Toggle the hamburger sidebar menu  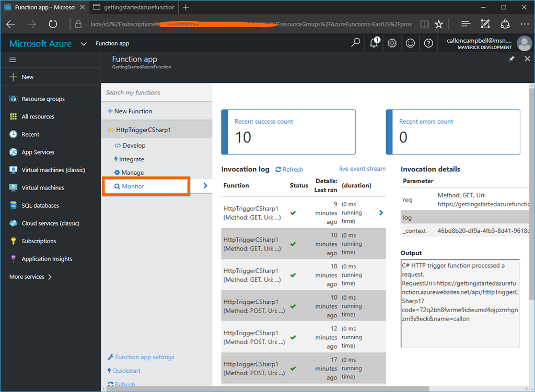pyautogui.click(x=13, y=60)
